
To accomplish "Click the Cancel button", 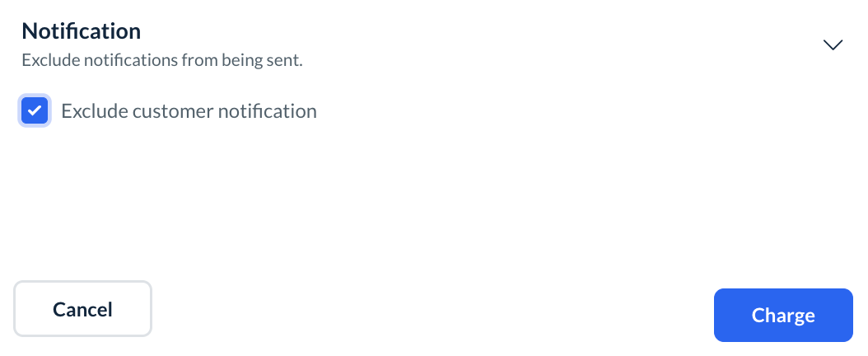I will click(82, 309).
